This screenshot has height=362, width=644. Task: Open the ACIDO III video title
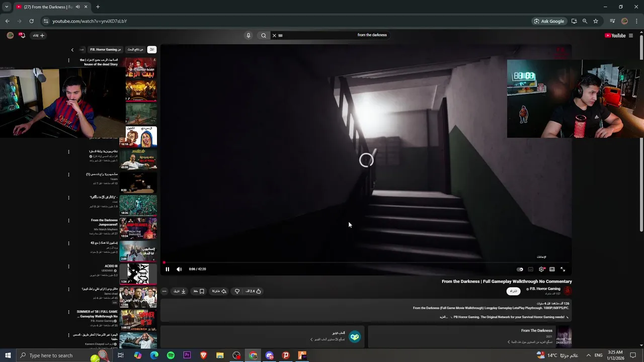(111, 266)
